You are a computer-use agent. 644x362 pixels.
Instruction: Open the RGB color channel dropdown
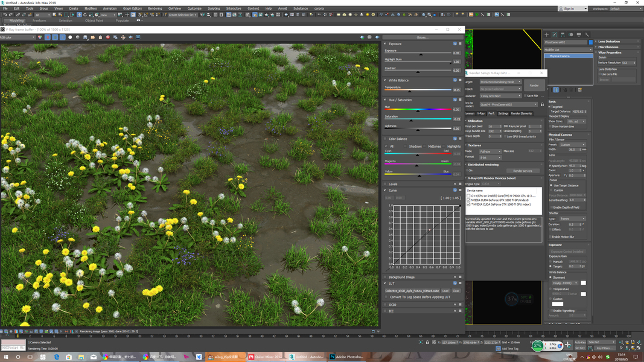pos(18,37)
